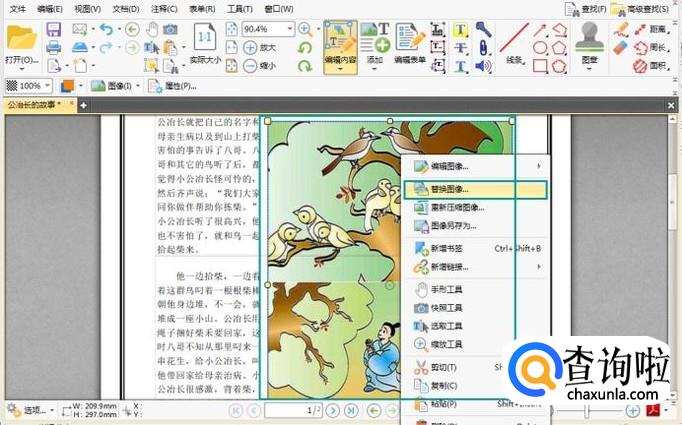Screen dimensions: 682x425
Task: Select the yellow Highlight text tool
Action: pos(461,30)
